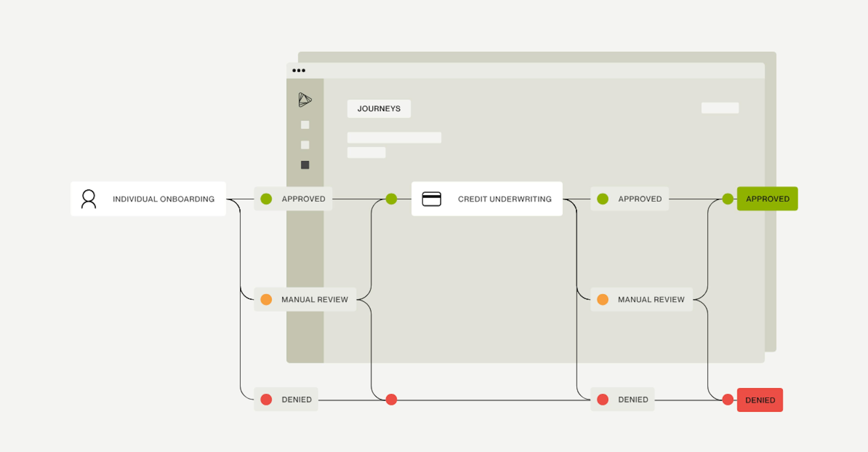
Task: Click the three dots in window title bar
Action: coord(299,70)
